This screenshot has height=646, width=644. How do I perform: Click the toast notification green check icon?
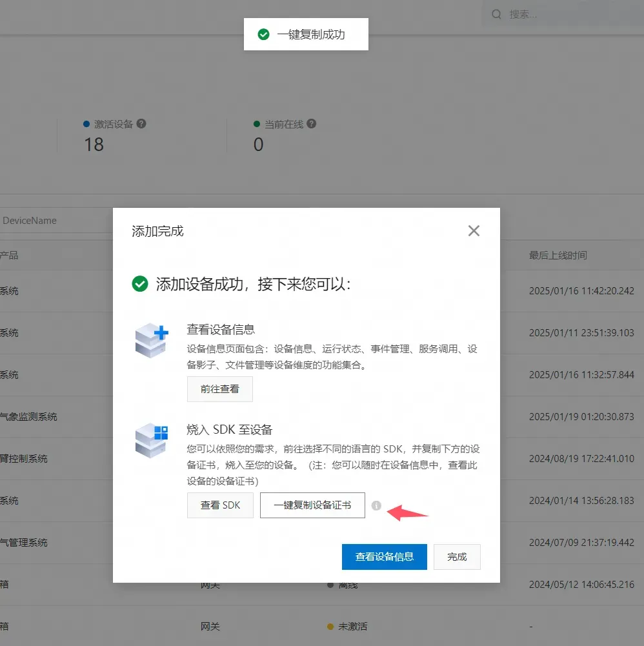(264, 34)
